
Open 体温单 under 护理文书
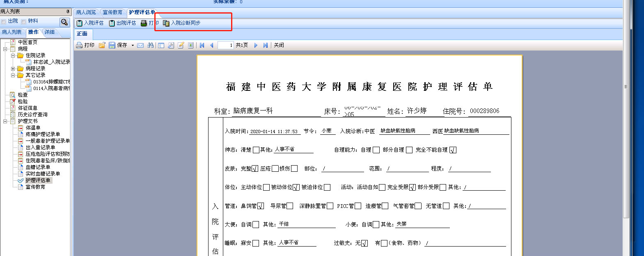coord(33,128)
